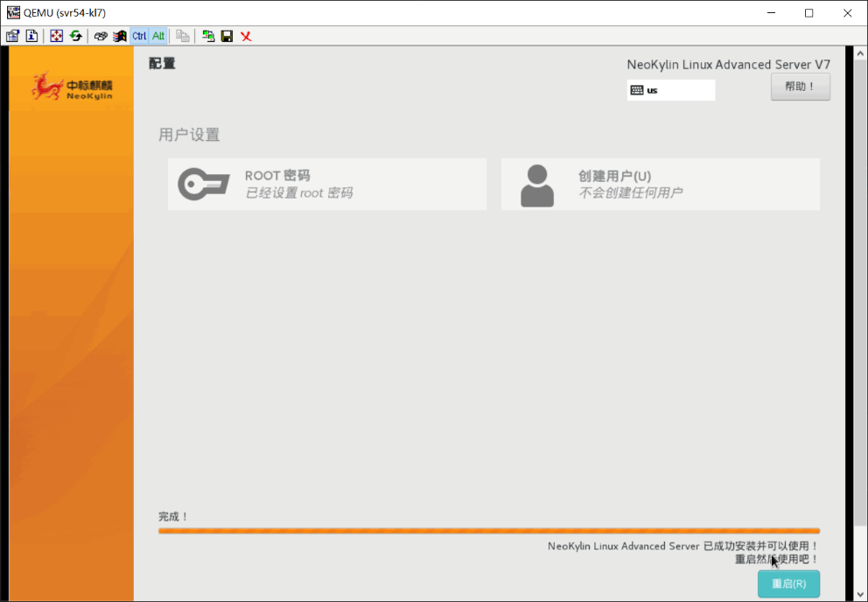
Task: Click the keyboard icon next to us
Action: point(637,90)
